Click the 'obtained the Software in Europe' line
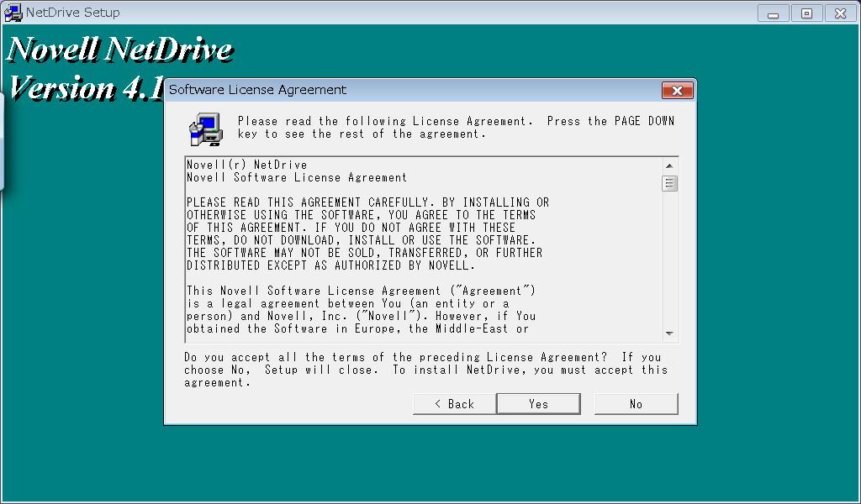 click(357, 328)
